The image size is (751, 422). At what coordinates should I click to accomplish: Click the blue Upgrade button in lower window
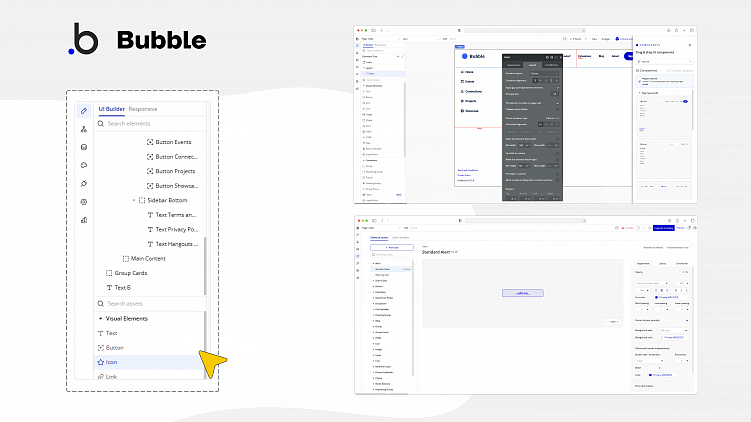663,228
